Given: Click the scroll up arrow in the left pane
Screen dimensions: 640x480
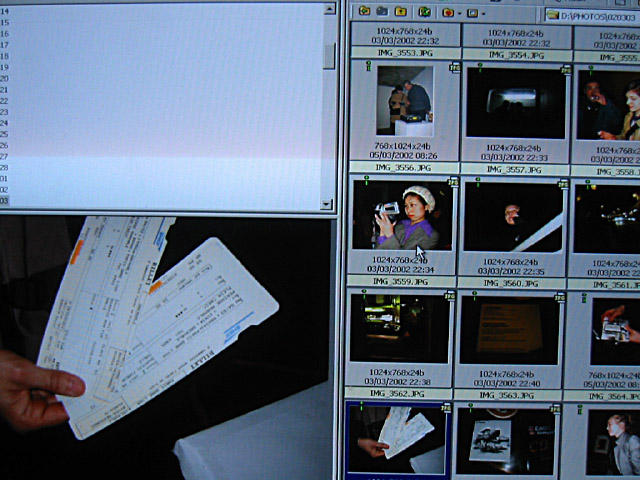Looking at the screenshot, I should point(329,9).
